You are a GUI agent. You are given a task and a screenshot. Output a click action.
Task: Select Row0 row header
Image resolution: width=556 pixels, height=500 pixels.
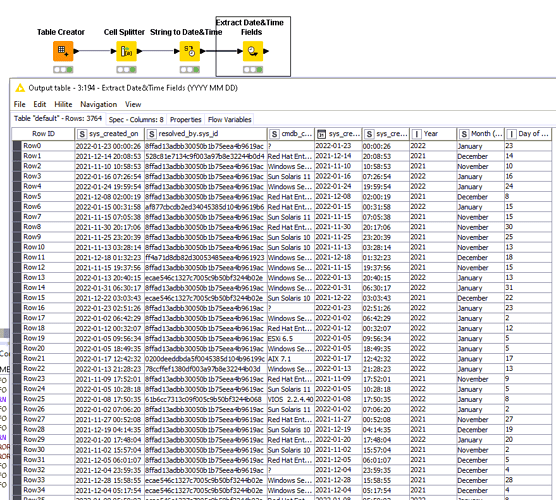coord(43,146)
